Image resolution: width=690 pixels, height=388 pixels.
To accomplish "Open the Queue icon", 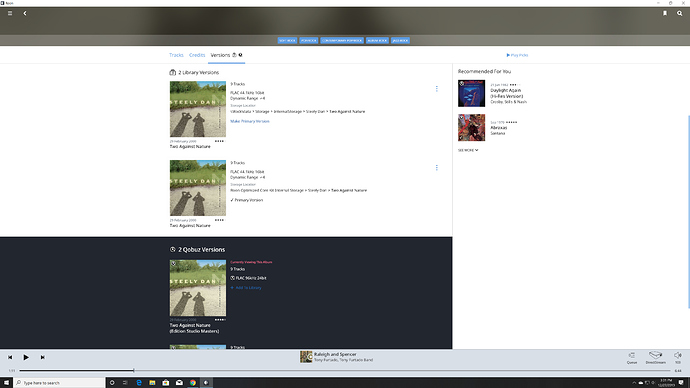I will pyautogui.click(x=632, y=358).
